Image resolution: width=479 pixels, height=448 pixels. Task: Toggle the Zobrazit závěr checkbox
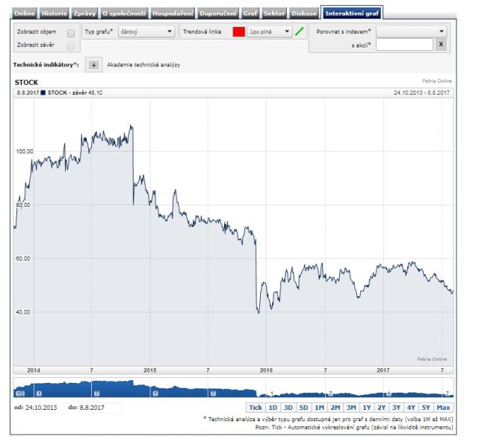pyautogui.click(x=71, y=46)
